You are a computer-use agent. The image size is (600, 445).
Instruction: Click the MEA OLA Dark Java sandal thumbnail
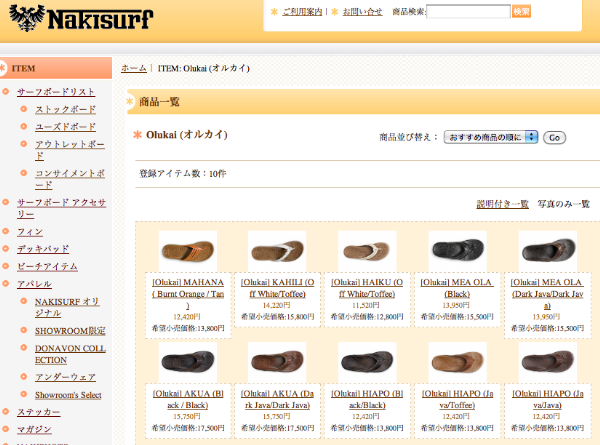pyautogui.click(x=548, y=251)
